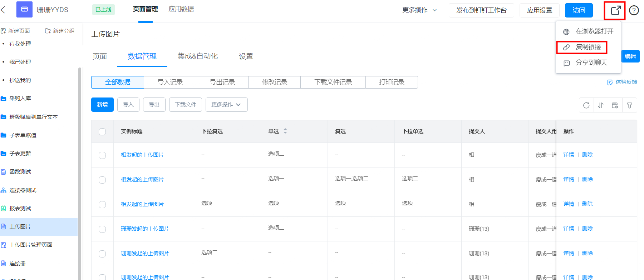
Task: Check the row with 选项一,选项二
Action: click(102, 180)
